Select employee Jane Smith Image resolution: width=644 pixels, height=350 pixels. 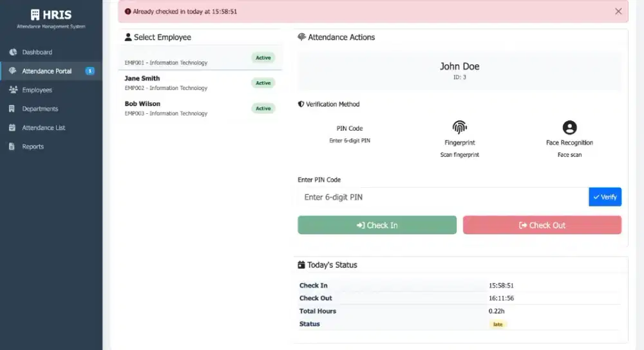pos(200,83)
